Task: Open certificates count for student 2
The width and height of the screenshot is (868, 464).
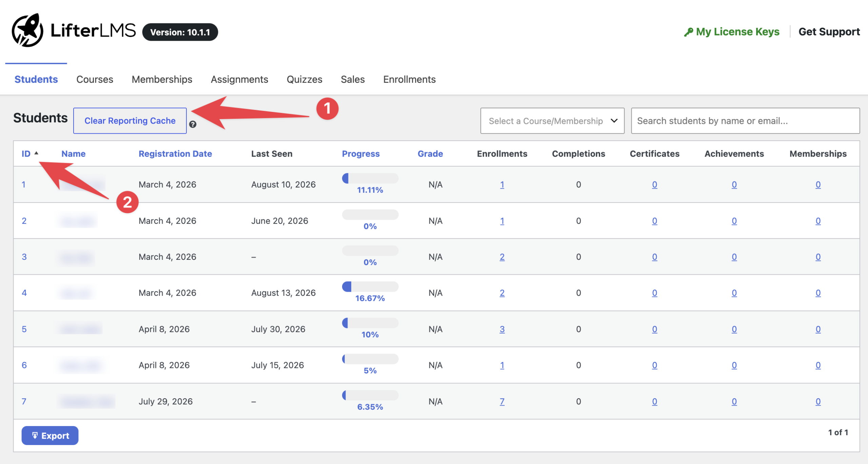Action: tap(654, 221)
